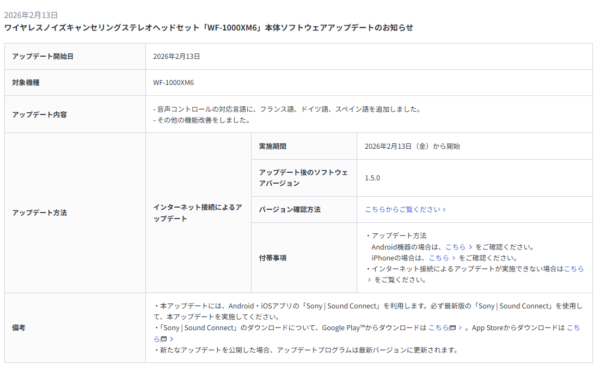600x370 pixels.
Task: Click the 'バージョン確認方法' header cell
Action: tap(304, 209)
